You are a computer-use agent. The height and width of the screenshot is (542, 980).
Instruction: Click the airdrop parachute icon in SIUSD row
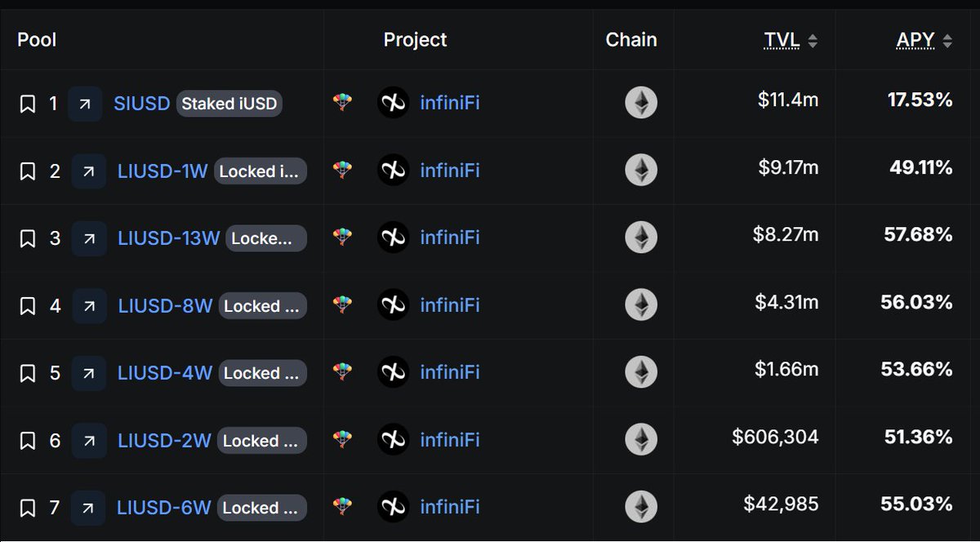[x=342, y=103]
